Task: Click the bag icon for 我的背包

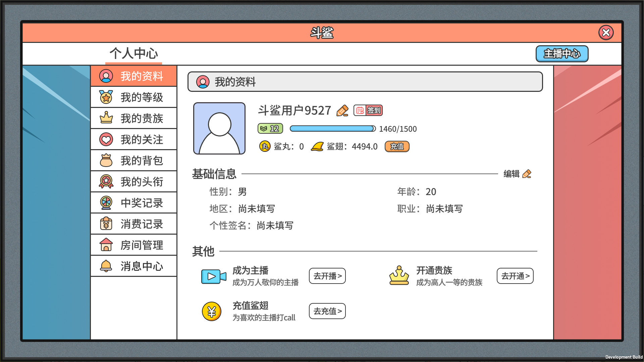Action: (x=106, y=160)
